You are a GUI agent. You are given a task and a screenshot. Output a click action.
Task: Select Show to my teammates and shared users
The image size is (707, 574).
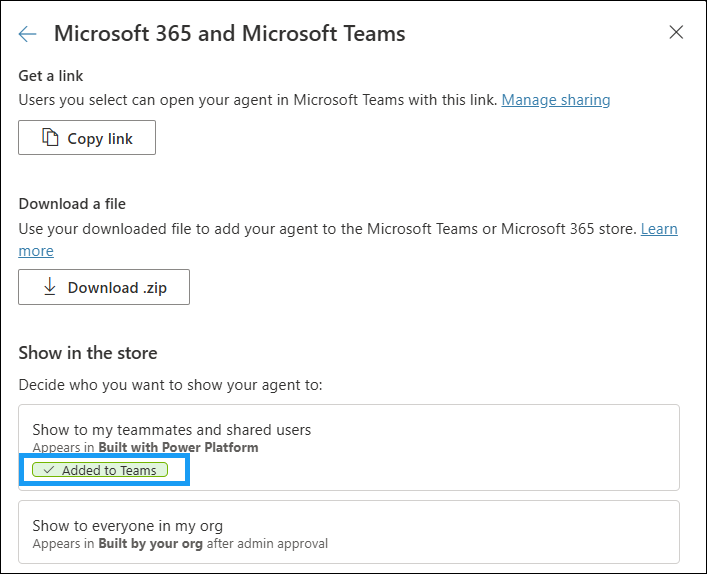[x=349, y=447]
